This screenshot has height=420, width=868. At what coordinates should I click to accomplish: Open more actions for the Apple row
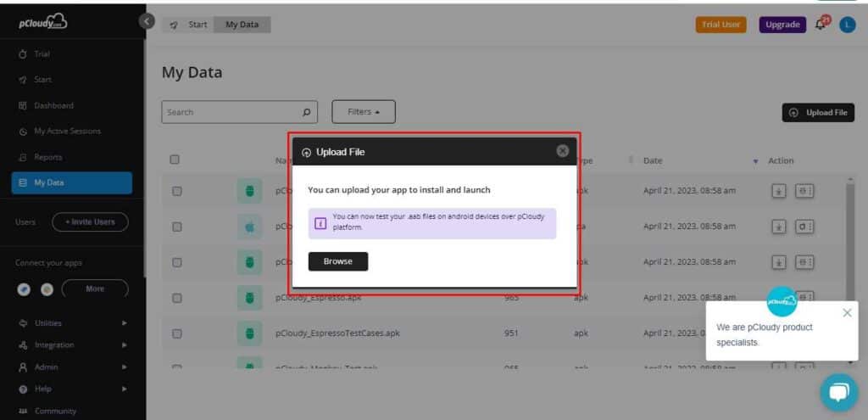(804, 227)
